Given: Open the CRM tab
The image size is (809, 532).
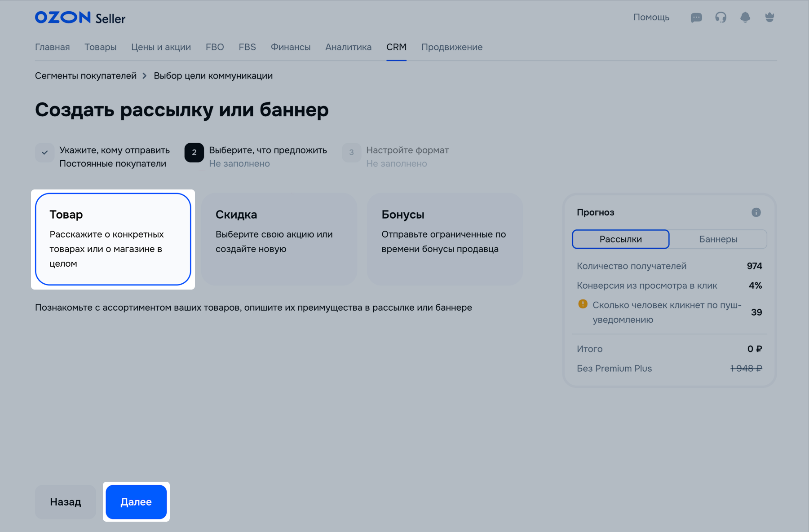Looking at the screenshot, I should pos(396,47).
